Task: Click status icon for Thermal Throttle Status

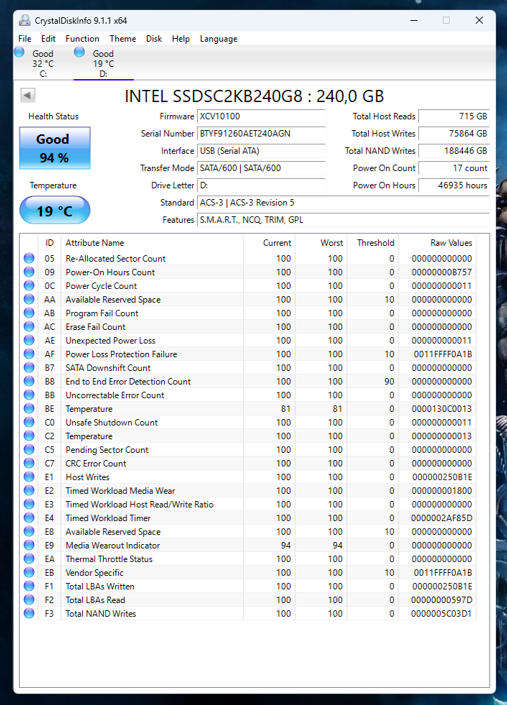Action: [29, 558]
